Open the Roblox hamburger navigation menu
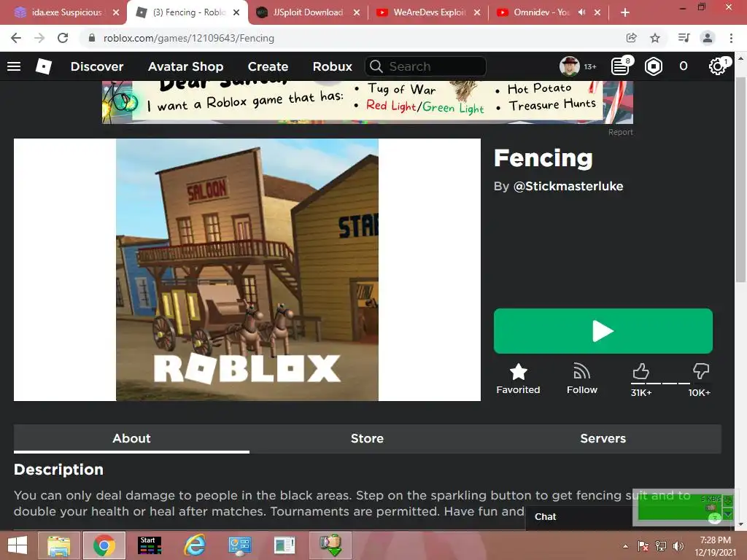Screen dimensions: 747x560 14,66
